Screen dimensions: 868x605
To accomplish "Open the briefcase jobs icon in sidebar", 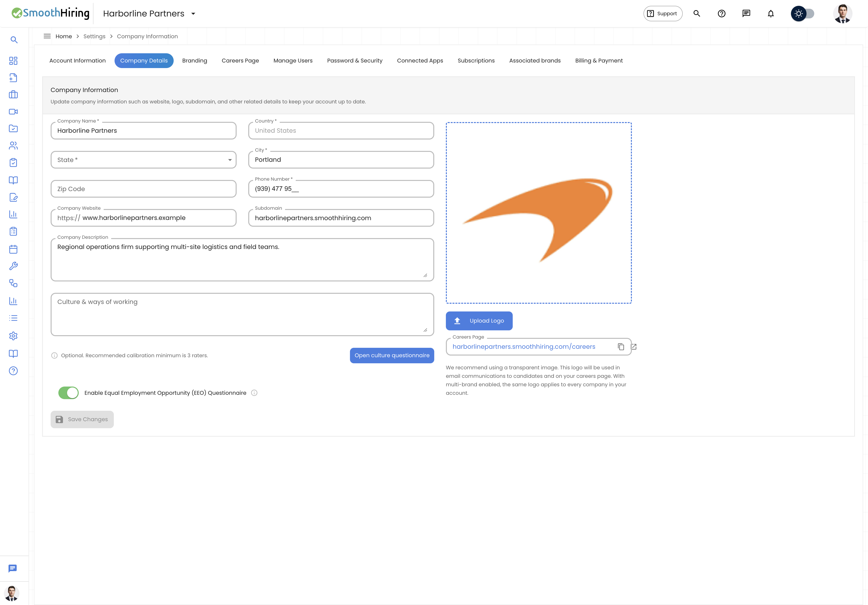I will point(13,94).
